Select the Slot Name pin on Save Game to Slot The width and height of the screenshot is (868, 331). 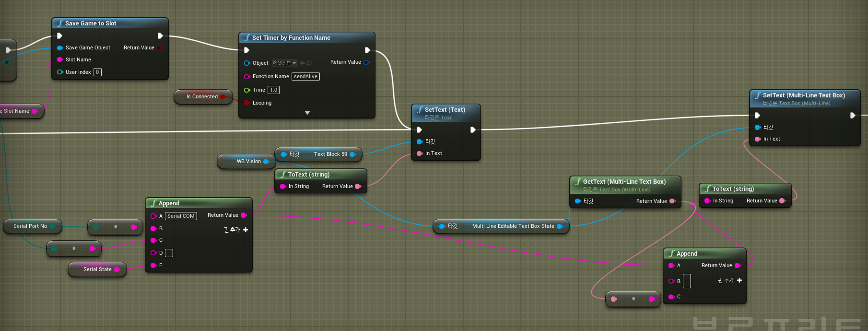60,59
